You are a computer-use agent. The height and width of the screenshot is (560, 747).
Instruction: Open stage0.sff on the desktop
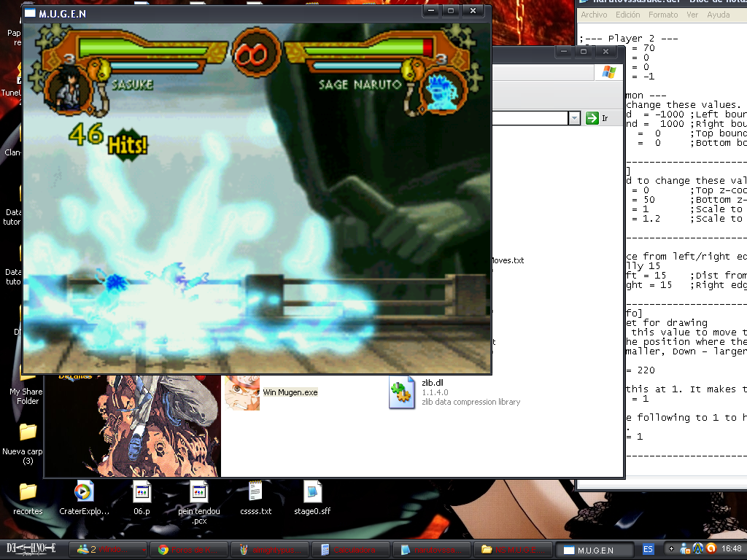tap(312, 491)
